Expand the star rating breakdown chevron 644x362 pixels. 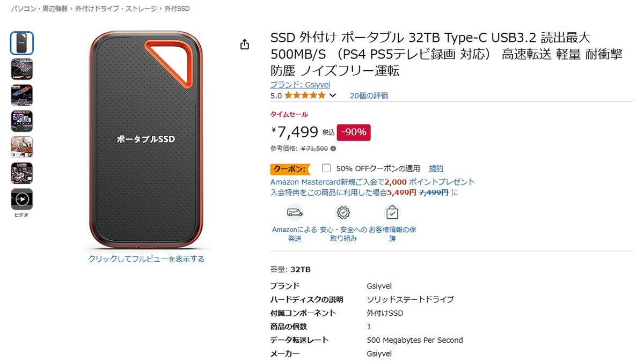tap(333, 94)
